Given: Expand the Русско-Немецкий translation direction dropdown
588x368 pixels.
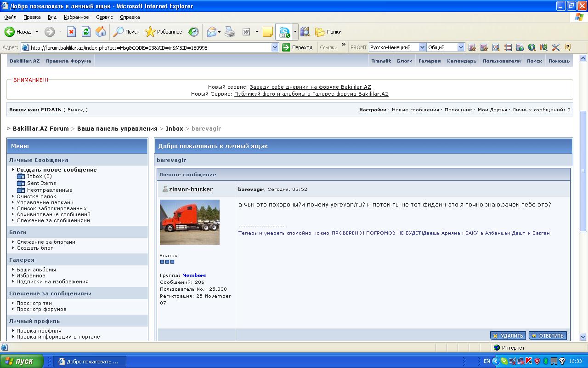Looking at the screenshot, I should (422, 47).
